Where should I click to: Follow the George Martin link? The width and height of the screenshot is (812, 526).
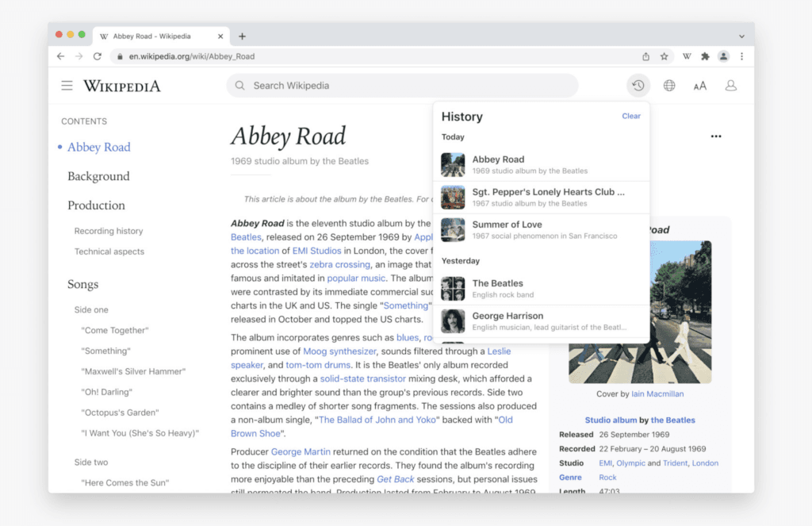point(301,452)
